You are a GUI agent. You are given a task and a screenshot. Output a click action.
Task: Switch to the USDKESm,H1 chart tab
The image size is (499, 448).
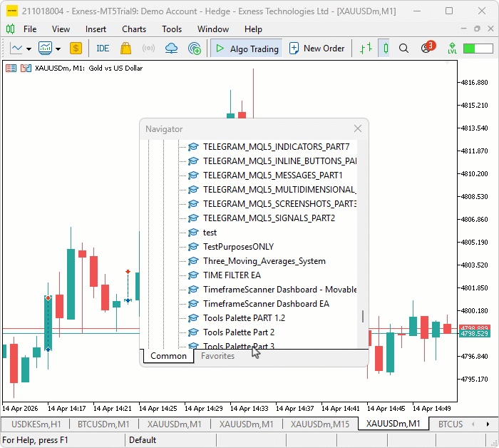tap(36, 424)
